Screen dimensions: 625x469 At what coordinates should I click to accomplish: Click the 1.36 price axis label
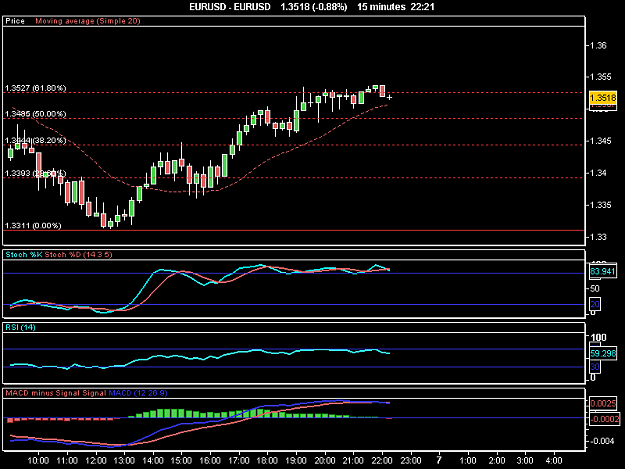598,45
